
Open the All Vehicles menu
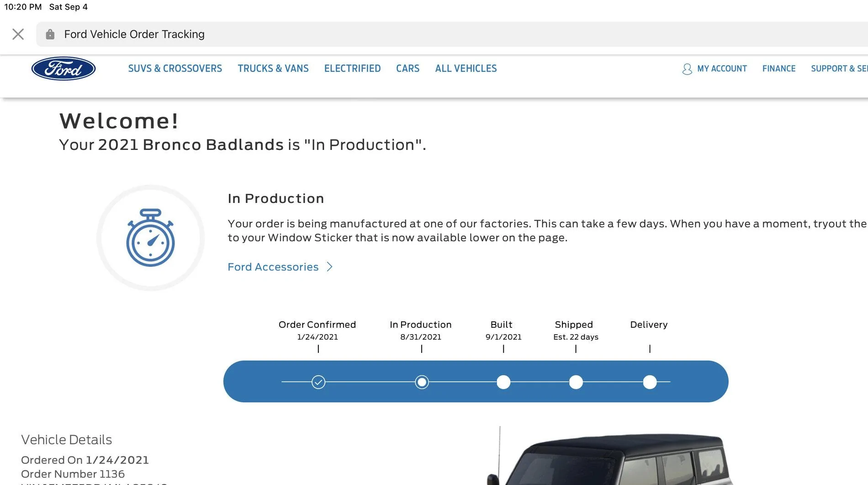(x=466, y=69)
